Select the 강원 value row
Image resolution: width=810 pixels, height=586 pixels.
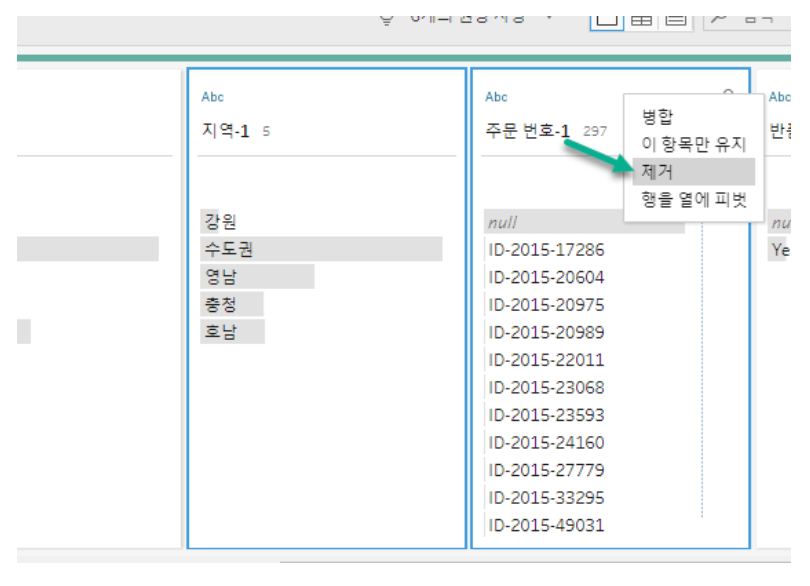220,221
